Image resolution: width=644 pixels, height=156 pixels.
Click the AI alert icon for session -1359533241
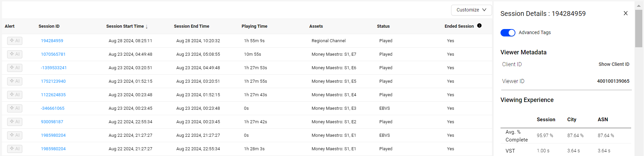coord(15,68)
